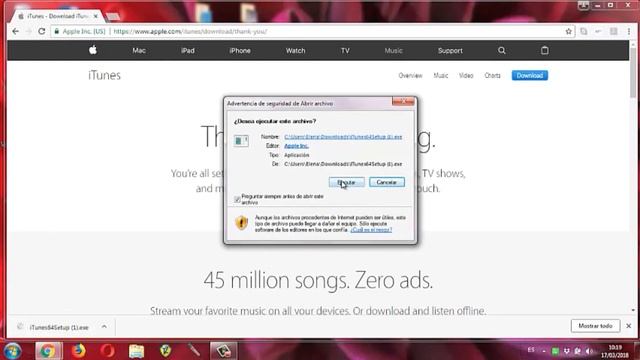Switch to iTunes Music tab
The width and height of the screenshot is (640, 360).
tap(441, 76)
